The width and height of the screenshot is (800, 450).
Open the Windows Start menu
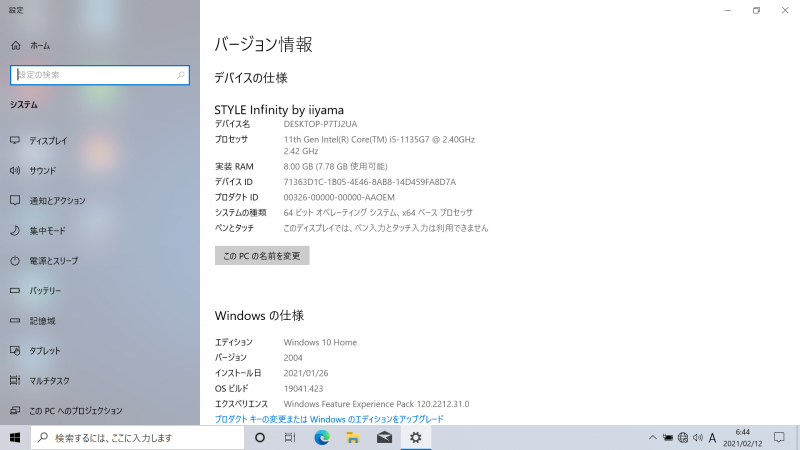point(15,438)
